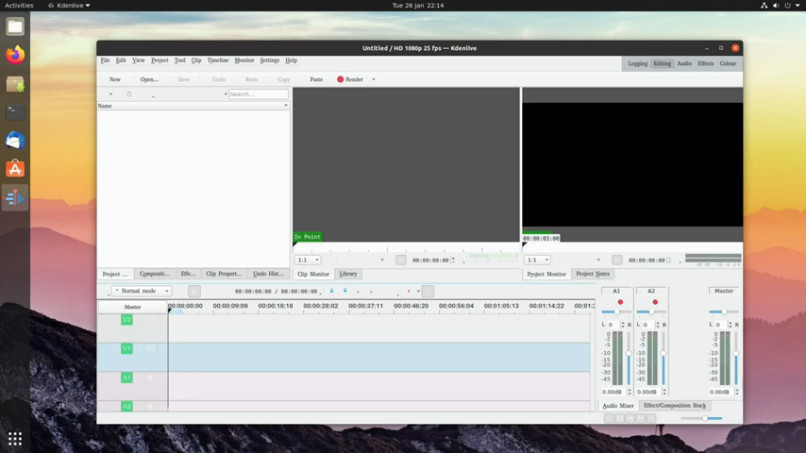Open the Name column sort dropdown
Screen dimensions: 806x453
286,105
